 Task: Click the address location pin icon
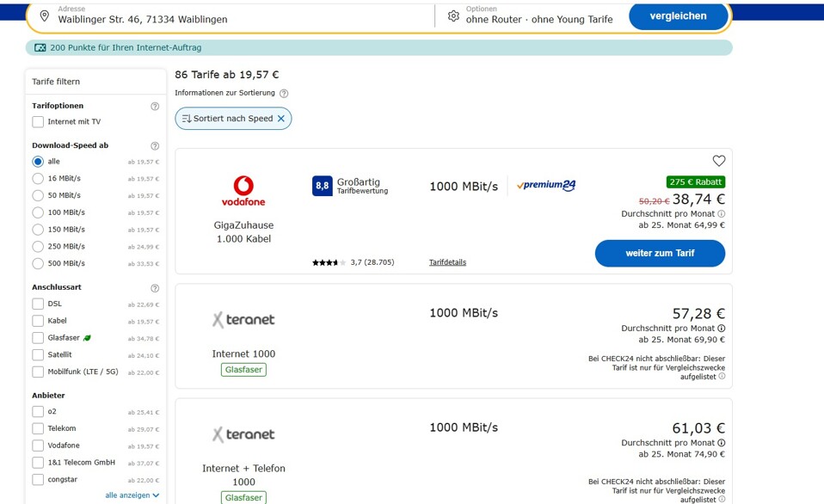click(45, 16)
